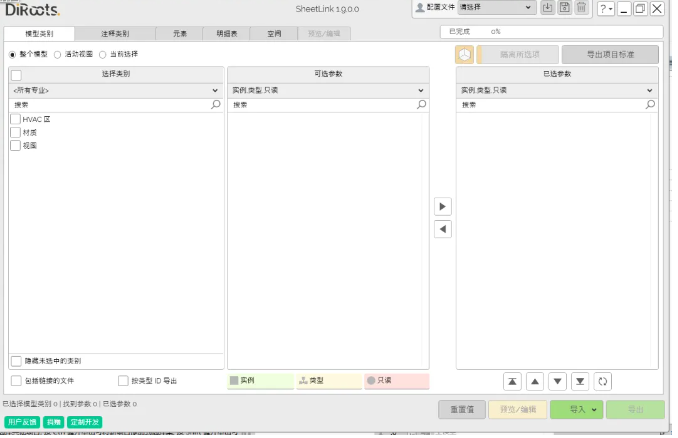
Task: Open the help question mark dropdown
Action: [606, 9]
